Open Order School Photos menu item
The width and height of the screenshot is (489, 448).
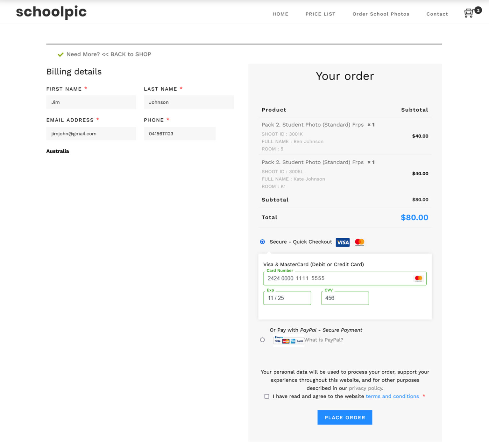click(381, 14)
